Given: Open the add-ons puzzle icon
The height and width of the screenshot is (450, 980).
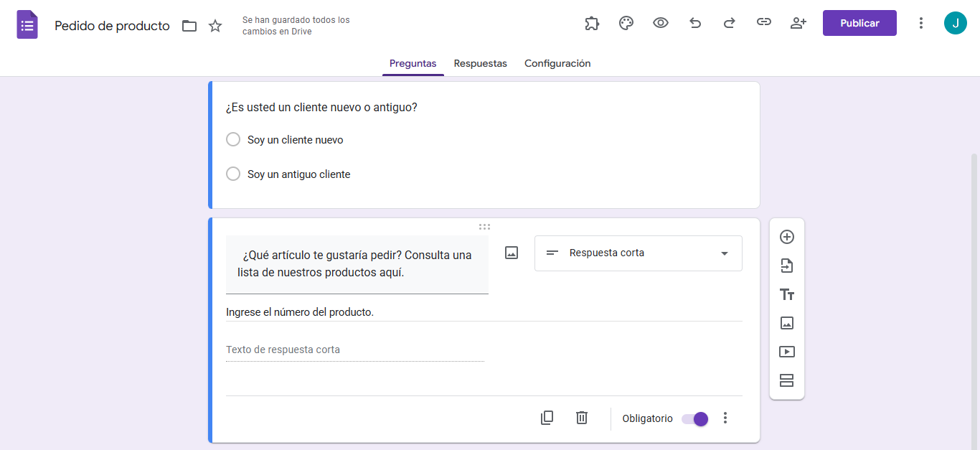Looking at the screenshot, I should 592,23.
